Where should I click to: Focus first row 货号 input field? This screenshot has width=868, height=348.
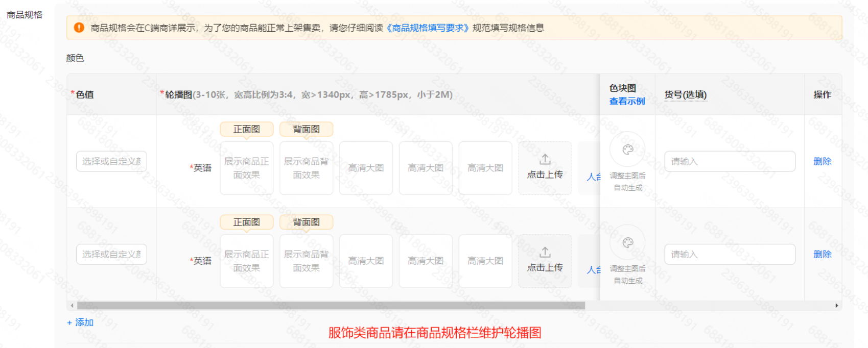click(730, 161)
